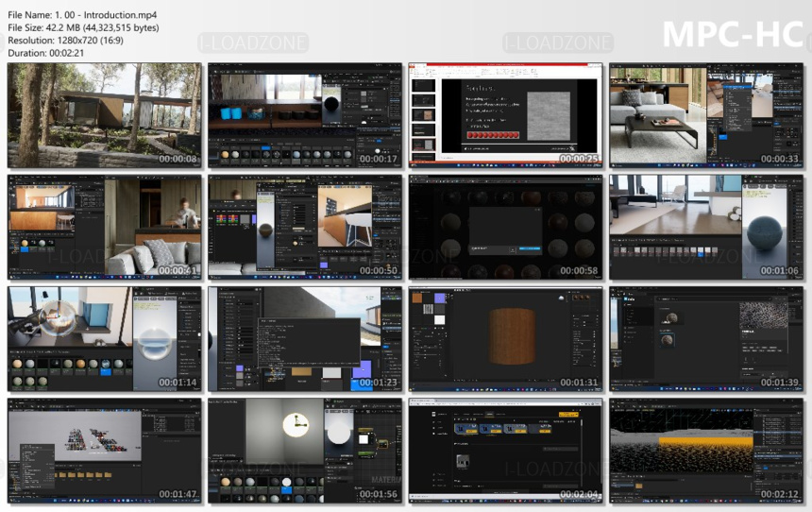
Task: Choose the thumbnail stamped 00:00:41
Action: pos(105,228)
